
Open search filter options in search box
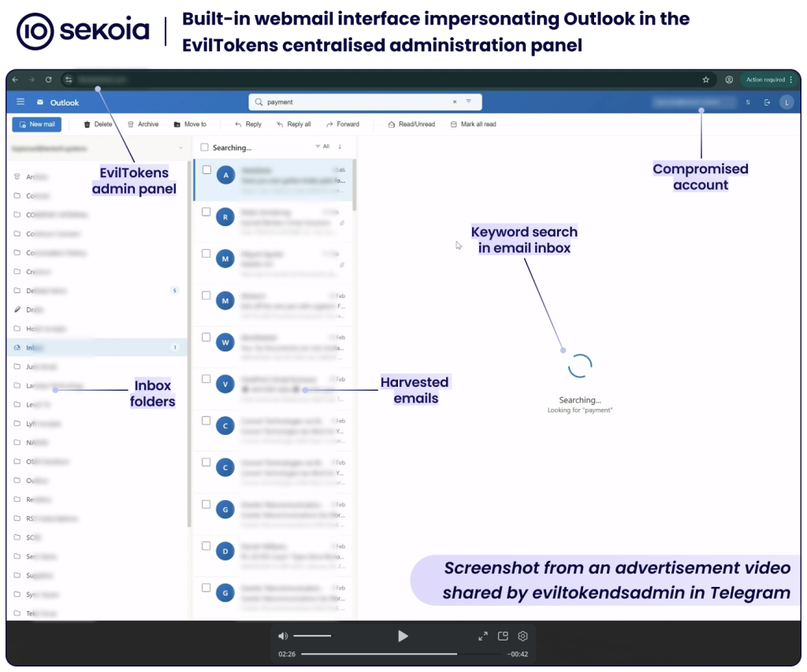(x=468, y=102)
